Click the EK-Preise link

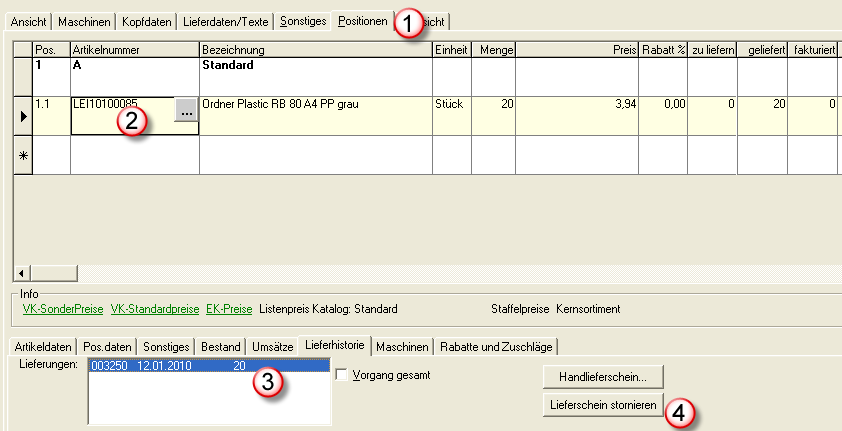point(230,308)
